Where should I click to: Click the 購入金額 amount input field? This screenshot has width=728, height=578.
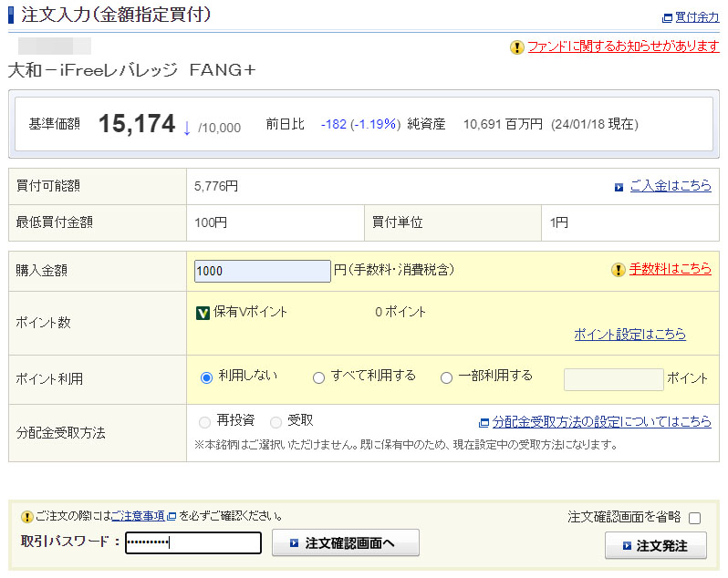pos(262,271)
